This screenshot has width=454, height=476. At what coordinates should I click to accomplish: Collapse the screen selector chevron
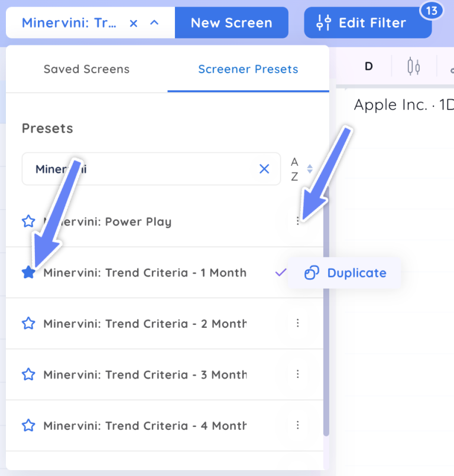click(x=154, y=23)
